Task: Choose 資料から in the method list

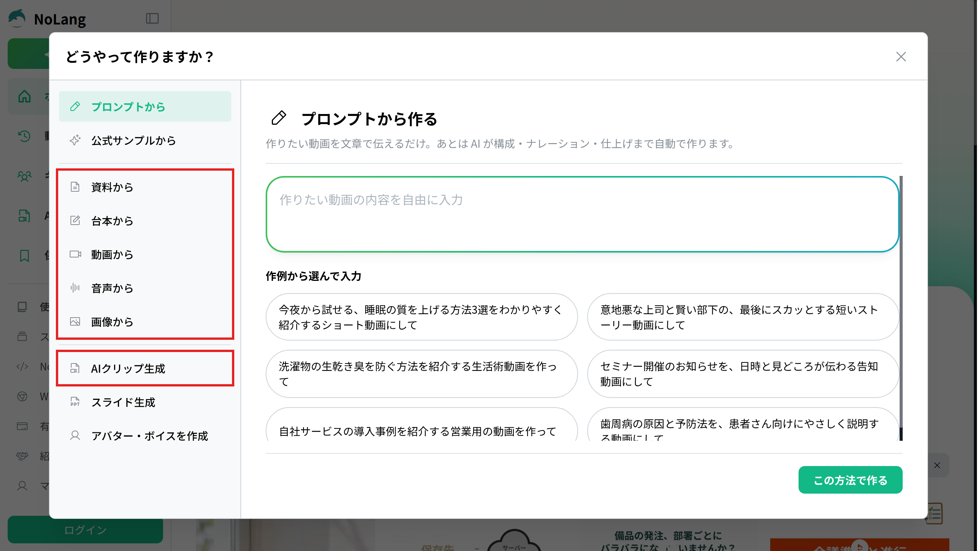Action: tap(145, 187)
